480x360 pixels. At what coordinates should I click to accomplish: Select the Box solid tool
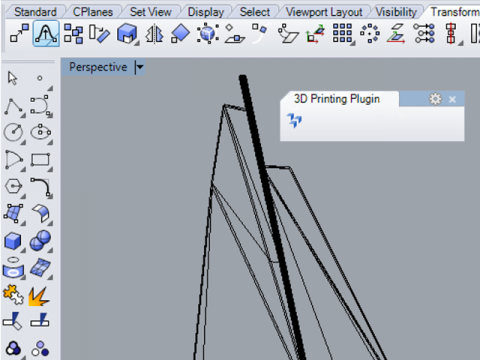click(13, 241)
